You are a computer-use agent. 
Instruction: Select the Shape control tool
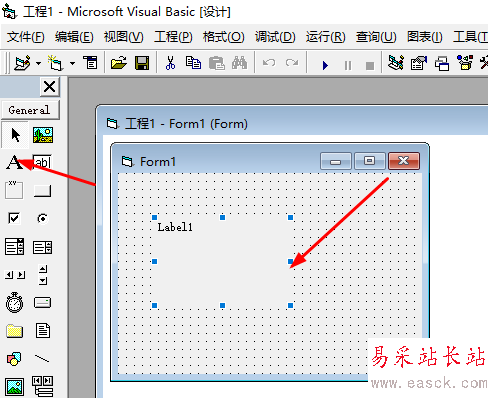click(x=14, y=359)
